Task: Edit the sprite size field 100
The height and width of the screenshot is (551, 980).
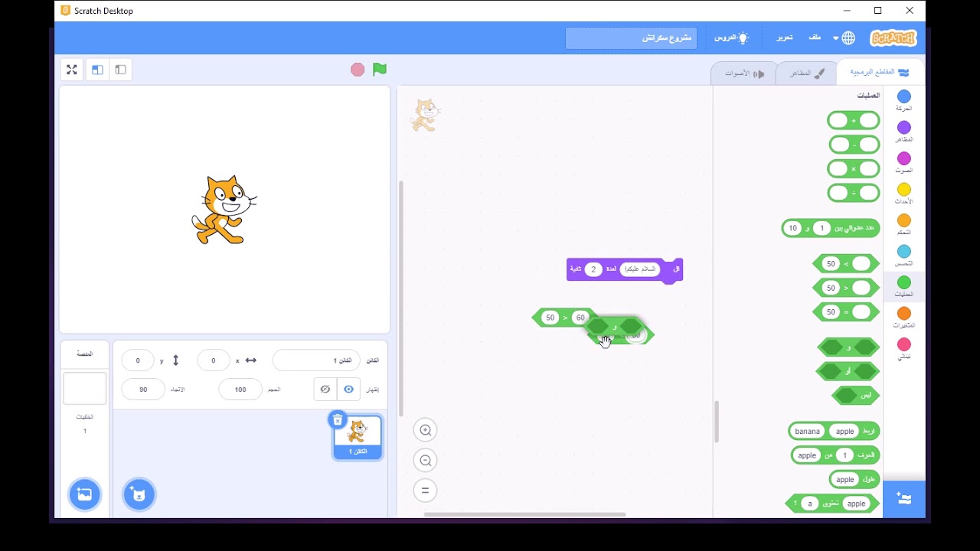Action: coord(240,390)
